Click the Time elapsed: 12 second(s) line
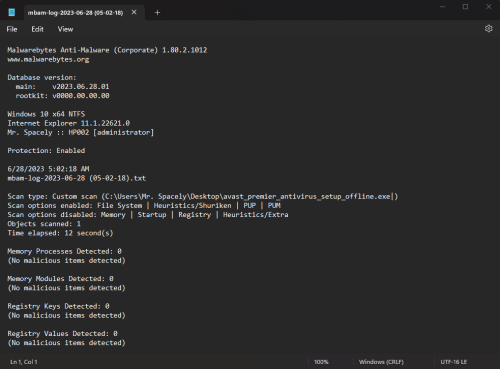The height and width of the screenshot is (369, 500). (60, 233)
